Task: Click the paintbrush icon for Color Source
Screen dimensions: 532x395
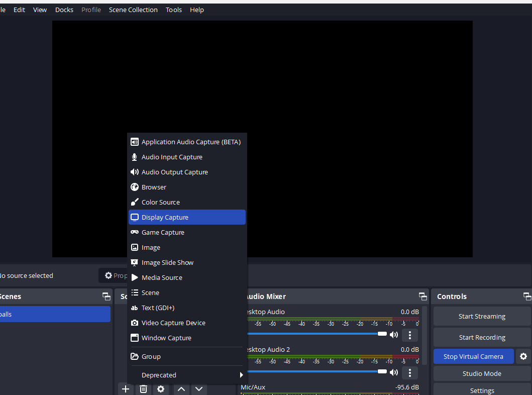Action: 135,202
